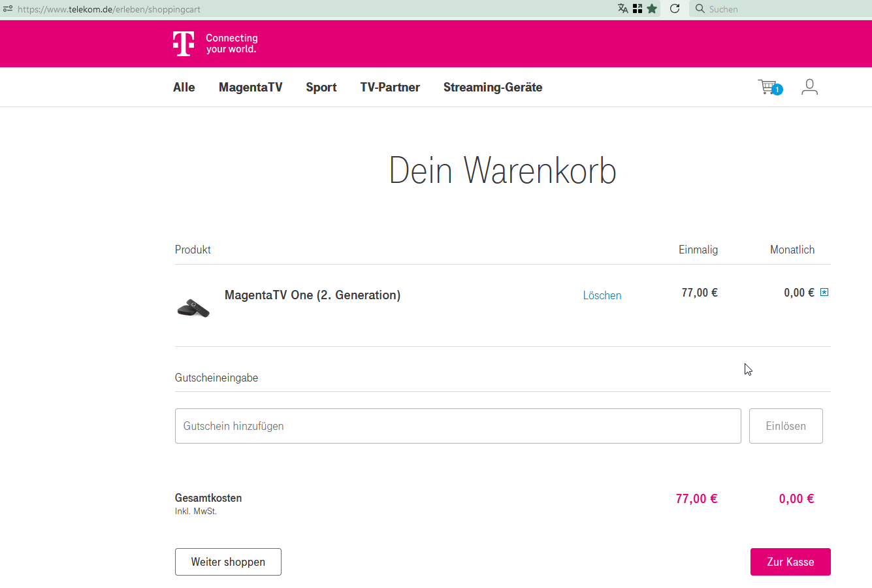Image resolution: width=872 pixels, height=588 pixels.
Task: Click the Inkl. MwSt. note
Action: 196,512
